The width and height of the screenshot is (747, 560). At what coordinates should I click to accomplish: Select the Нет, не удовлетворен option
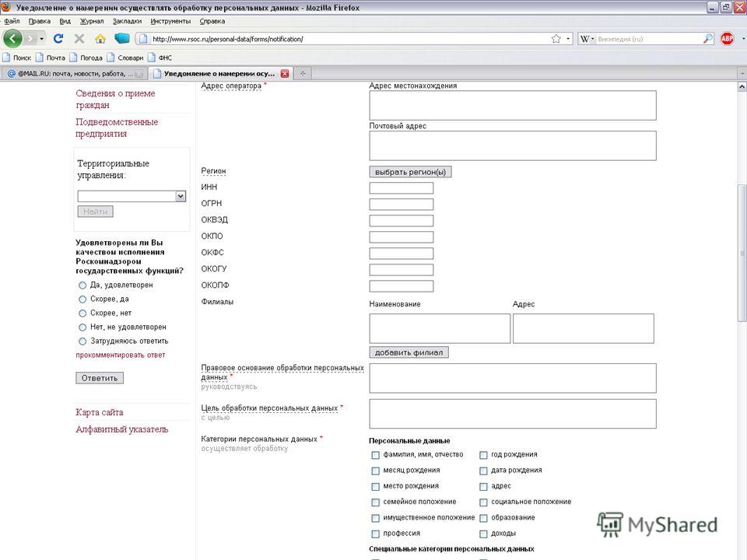[x=82, y=327]
